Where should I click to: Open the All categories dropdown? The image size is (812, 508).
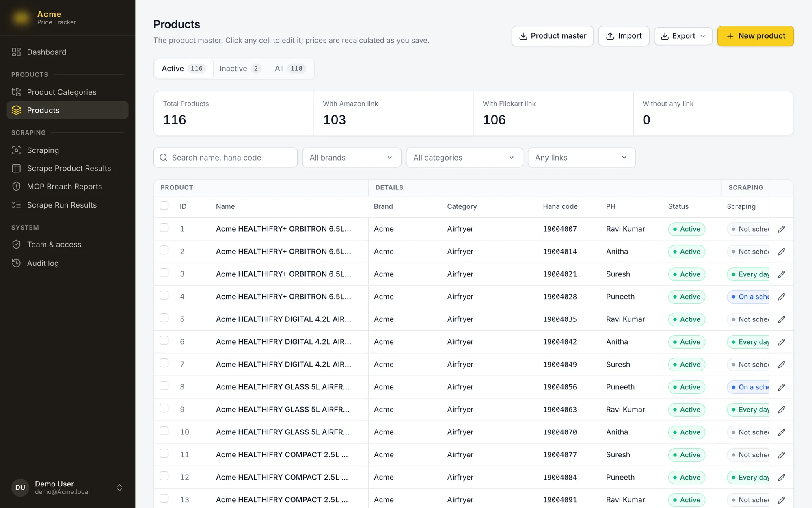[x=464, y=158]
